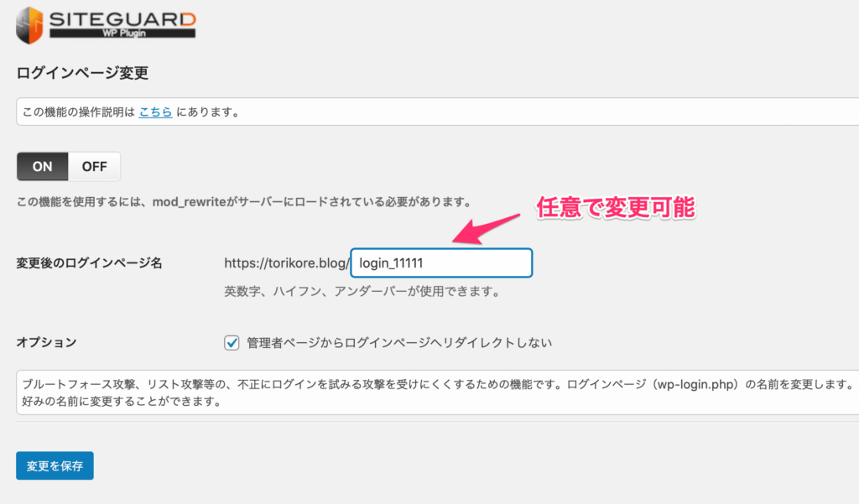Switch the feature toggle to OFF
Screen dimensions: 859x504
[94, 166]
